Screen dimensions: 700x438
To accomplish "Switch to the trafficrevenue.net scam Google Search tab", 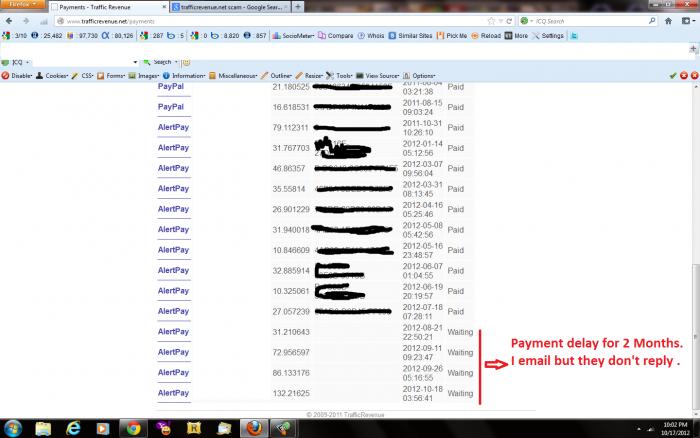I will click(x=230, y=7).
